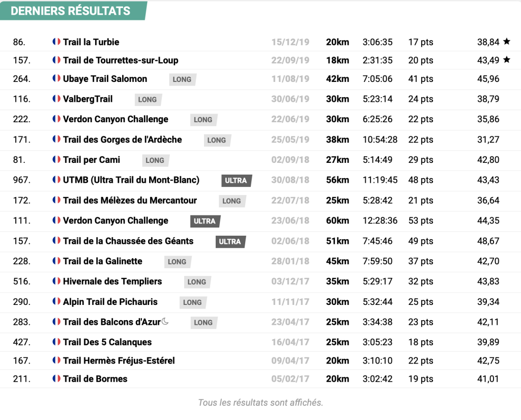Click the French flag next to ValbergTrail
Viewport: 521px width, 420px height.
point(56,99)
